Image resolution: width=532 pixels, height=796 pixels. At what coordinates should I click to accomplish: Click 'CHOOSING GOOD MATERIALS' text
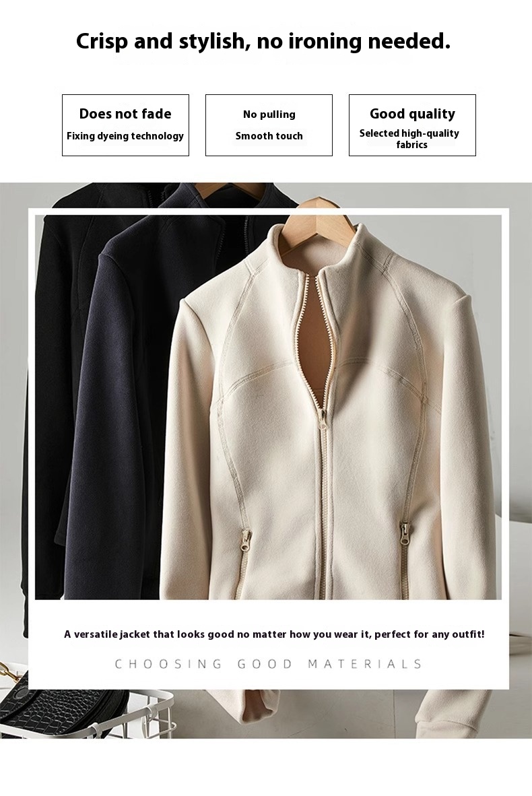pos(268,663)
